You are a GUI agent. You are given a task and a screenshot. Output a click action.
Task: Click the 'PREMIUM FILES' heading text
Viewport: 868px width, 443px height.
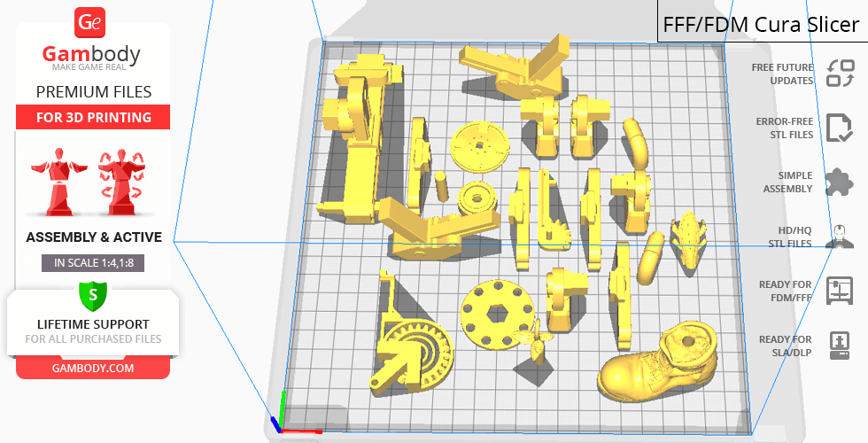[92, 92]
